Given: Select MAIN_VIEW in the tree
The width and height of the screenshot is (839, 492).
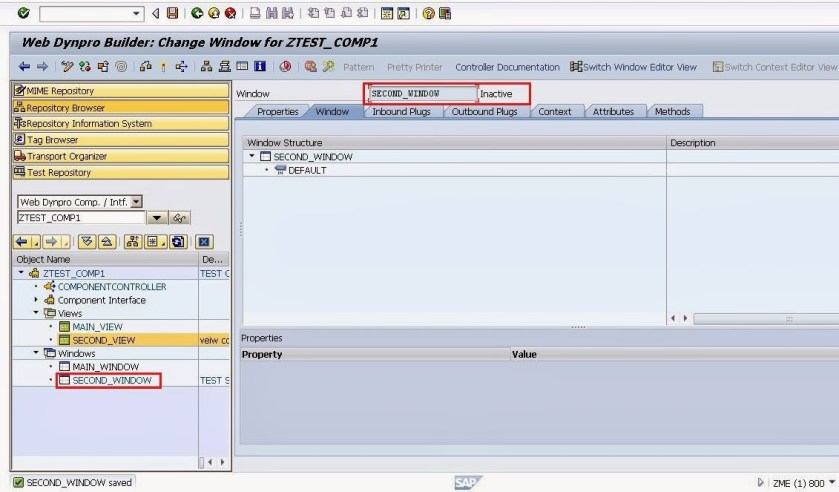Looking at the screenshot, I should (x=97, y=327).
